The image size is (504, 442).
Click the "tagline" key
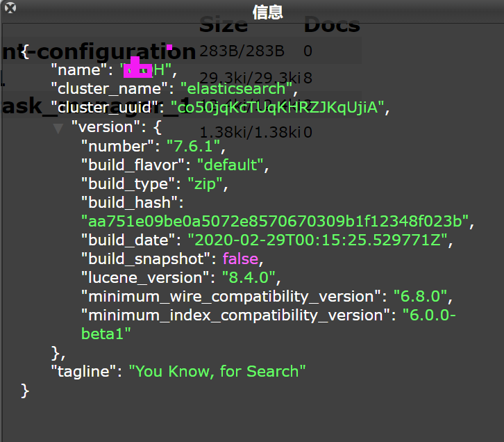click(x=83, y=372)
